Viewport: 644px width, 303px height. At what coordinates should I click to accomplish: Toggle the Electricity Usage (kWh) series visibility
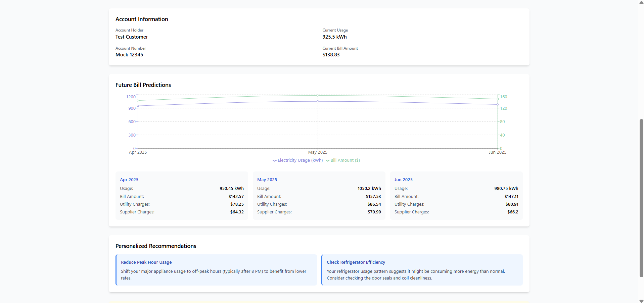(x=297, y=160)
